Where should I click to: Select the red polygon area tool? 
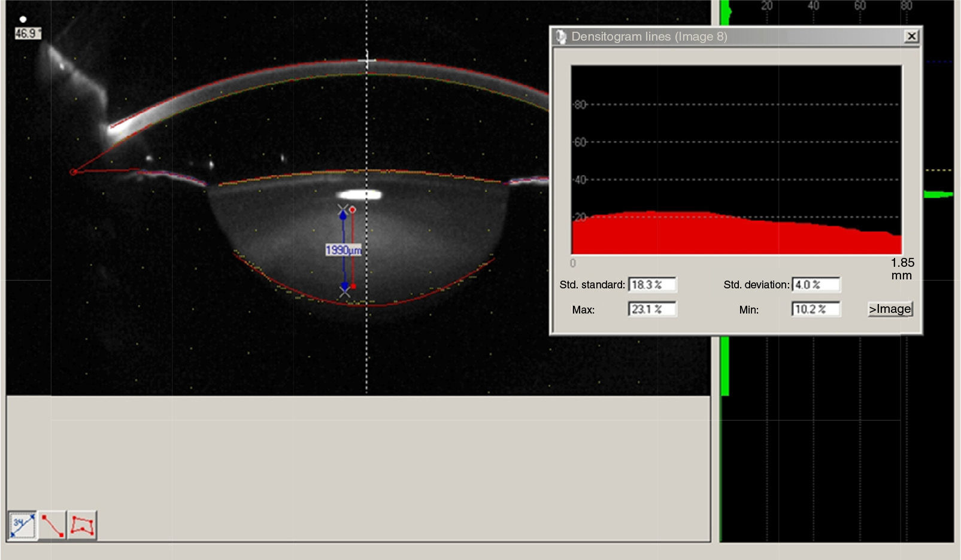click(x=82, y=526)
